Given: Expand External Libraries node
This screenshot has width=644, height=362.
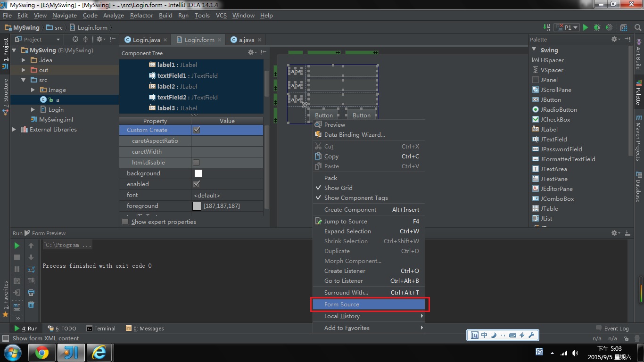Looking at the screenshot, I should pos(14,130).
